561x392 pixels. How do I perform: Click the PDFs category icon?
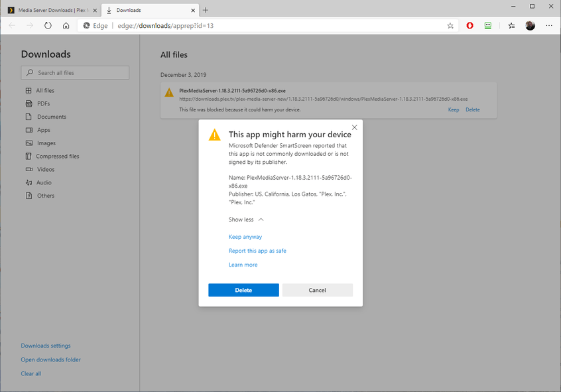29,103
